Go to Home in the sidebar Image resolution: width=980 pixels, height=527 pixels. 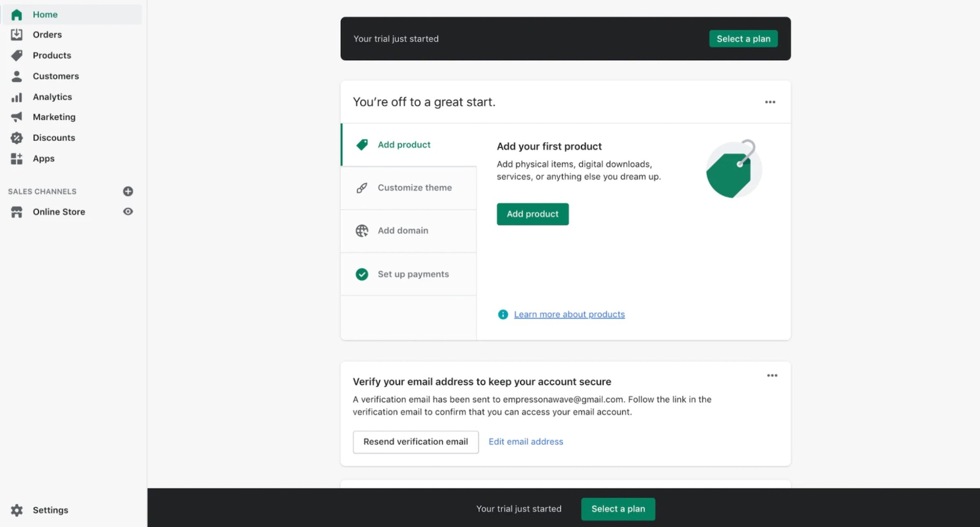[45, 15]
